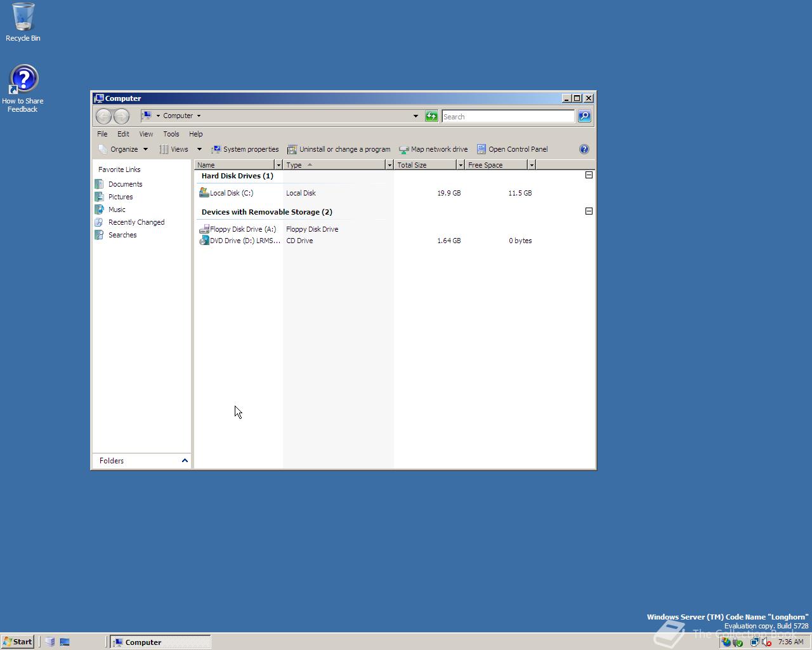The image size is (812, 650).
Task: Expand the Folders pane chevron
Action: pos(185,461)
